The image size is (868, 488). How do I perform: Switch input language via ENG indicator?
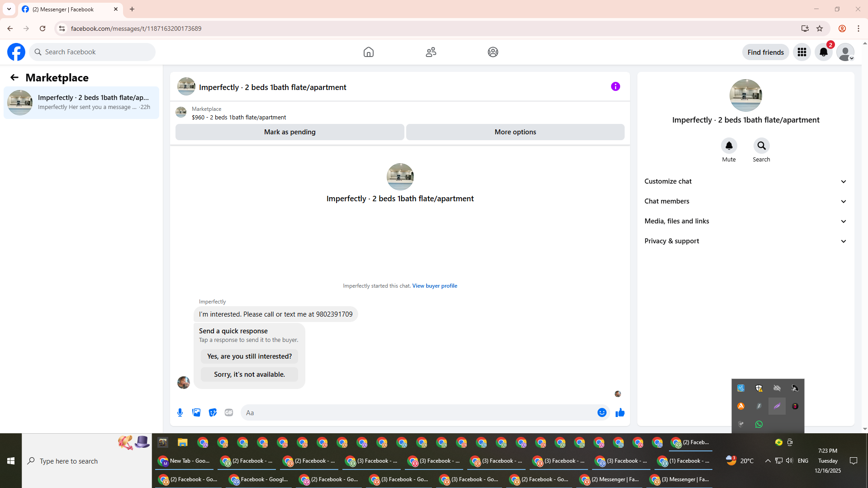[x=803, y=461]
